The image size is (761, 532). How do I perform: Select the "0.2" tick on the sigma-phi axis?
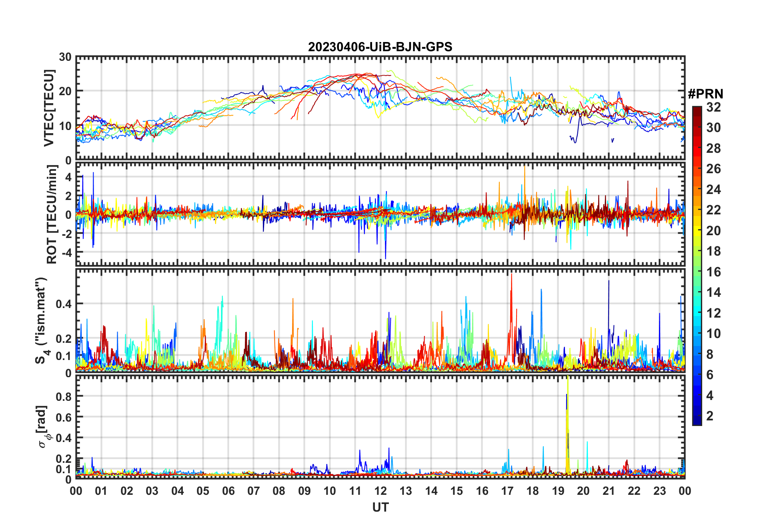(x=64, y=459)
